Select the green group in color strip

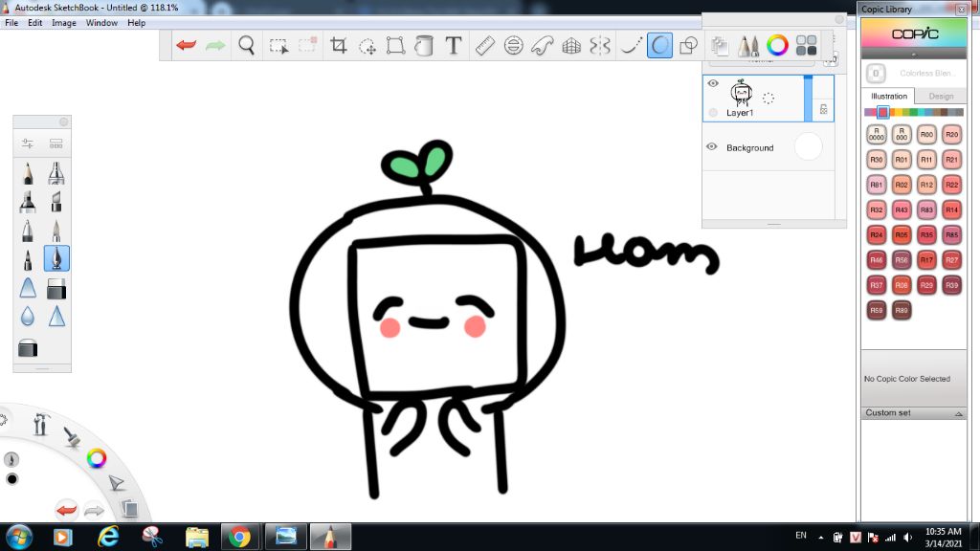click(913, 113)
